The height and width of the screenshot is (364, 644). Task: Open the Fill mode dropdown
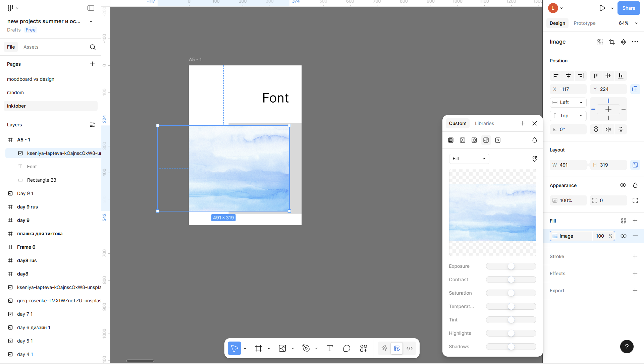(x=469, y=159)
